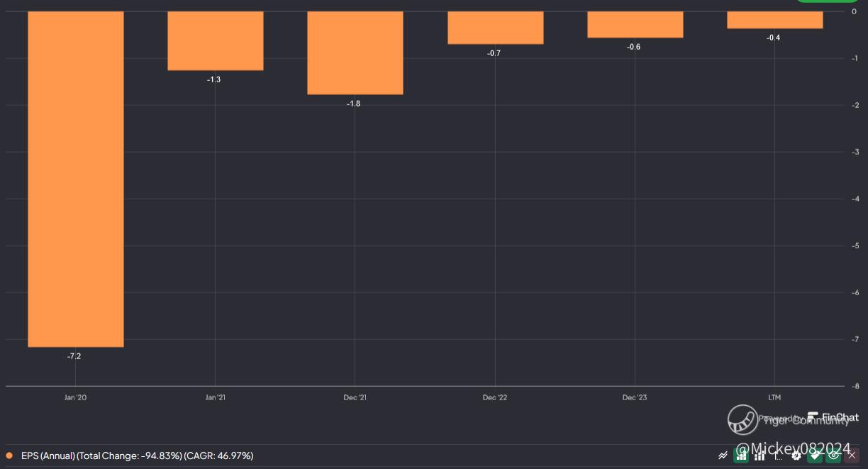Click the LTM x-axis label
This screenshot has height=469, width=868.
[774, 397]
